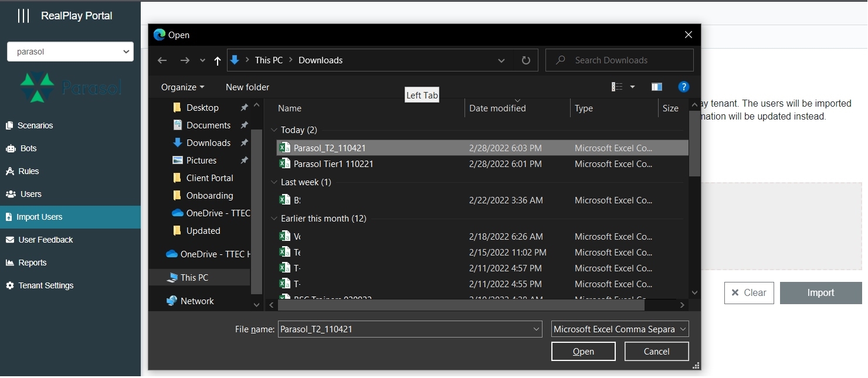Change view layout icon in toolbar
This screenshot has width=868, height=378.
pos(617,87)
